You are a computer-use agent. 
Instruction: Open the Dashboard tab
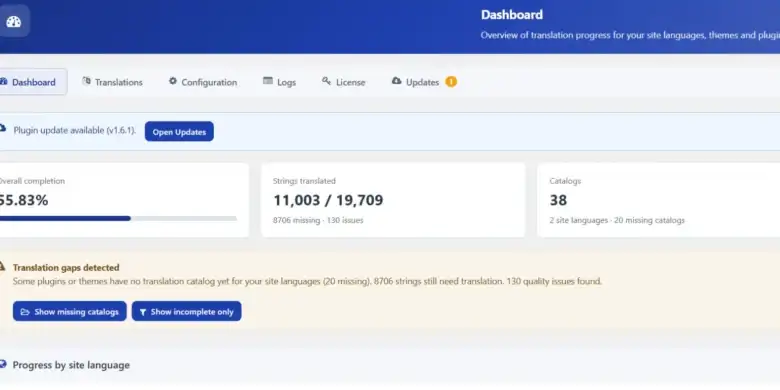click(x=33, y=82)
